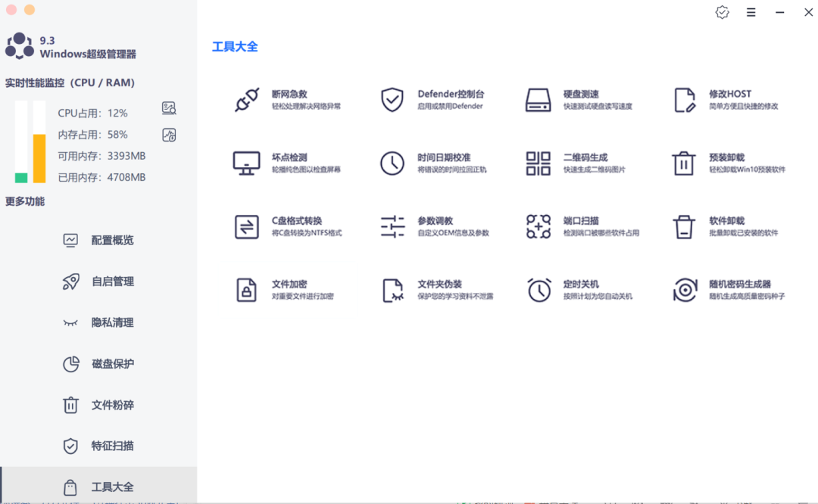Viewport: 818px width, 504px height.
Task: Open the 随机密码生成器 target icon
Action: tap(685, 290)
